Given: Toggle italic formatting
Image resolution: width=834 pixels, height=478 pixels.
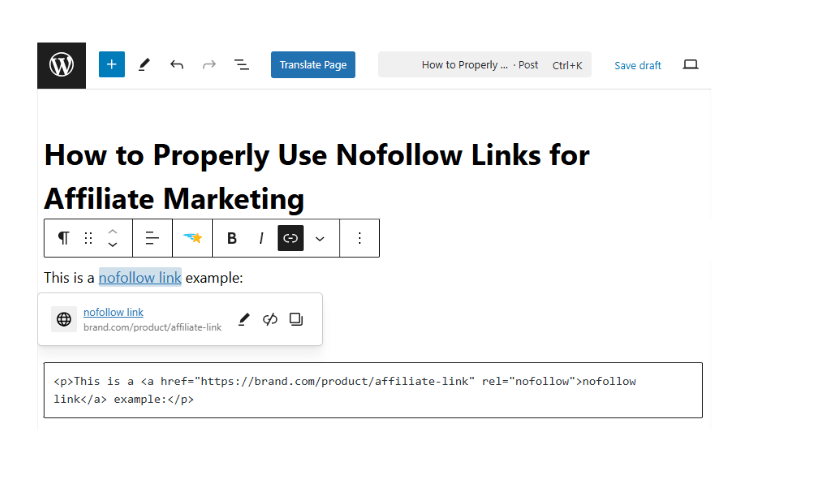Looking at the screenshot, I should click(x=262, y=238).
